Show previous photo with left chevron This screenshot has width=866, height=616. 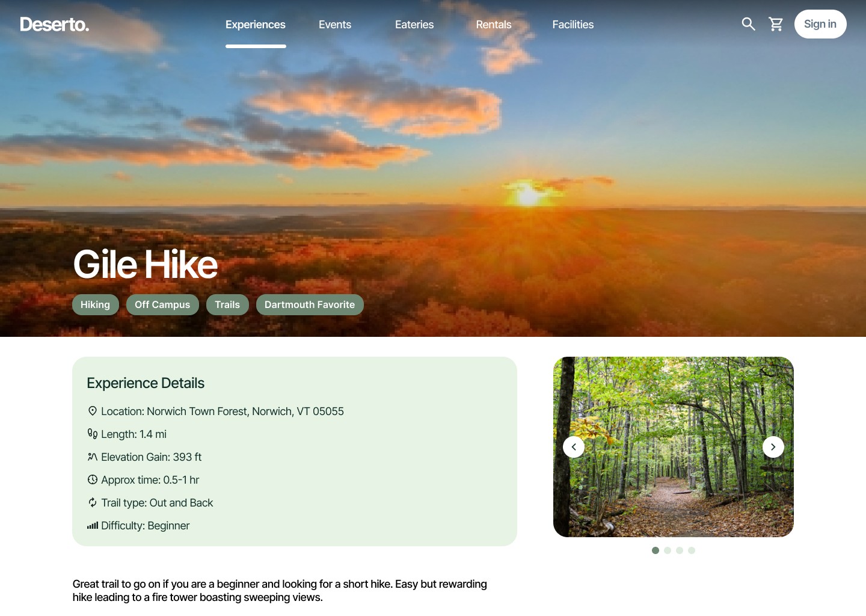pyautogui.click(x=574, y=447)
